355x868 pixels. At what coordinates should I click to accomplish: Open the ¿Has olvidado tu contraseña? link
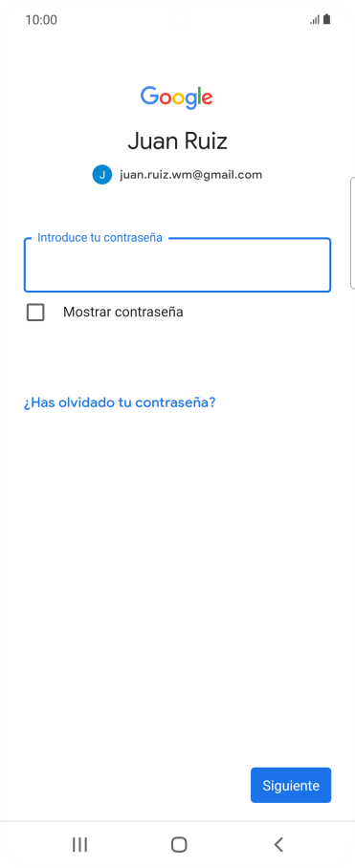coord(119,402)
